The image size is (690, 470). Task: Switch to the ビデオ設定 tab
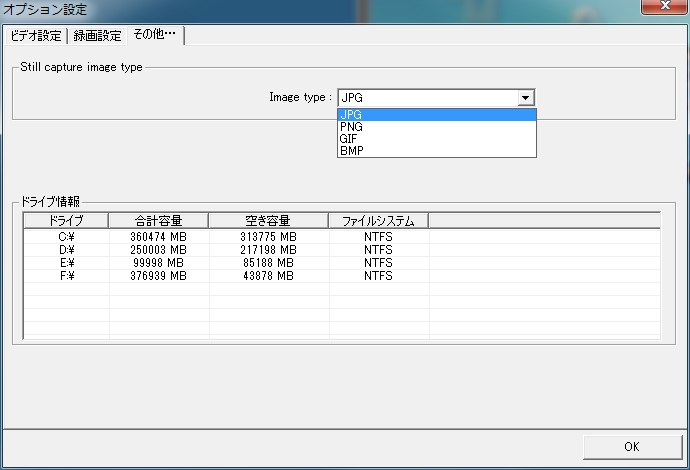coord(36,36)
